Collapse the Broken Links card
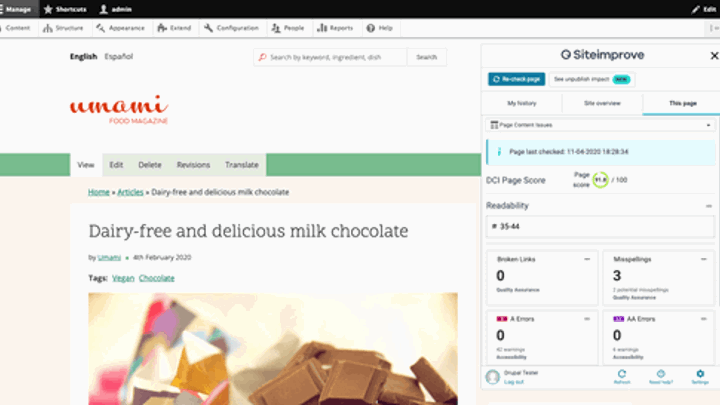Image resolution: width=720 pixels, height=405 pixels. pos(587,259)
